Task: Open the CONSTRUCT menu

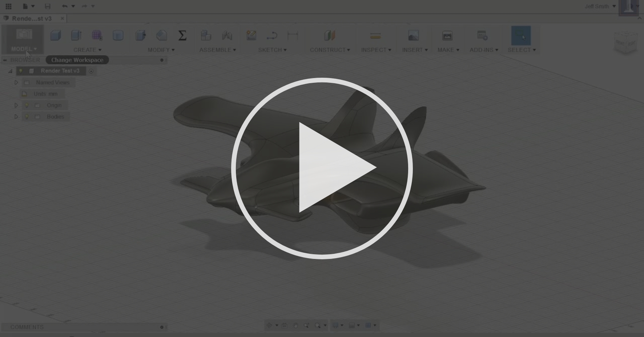Action: 330,50
